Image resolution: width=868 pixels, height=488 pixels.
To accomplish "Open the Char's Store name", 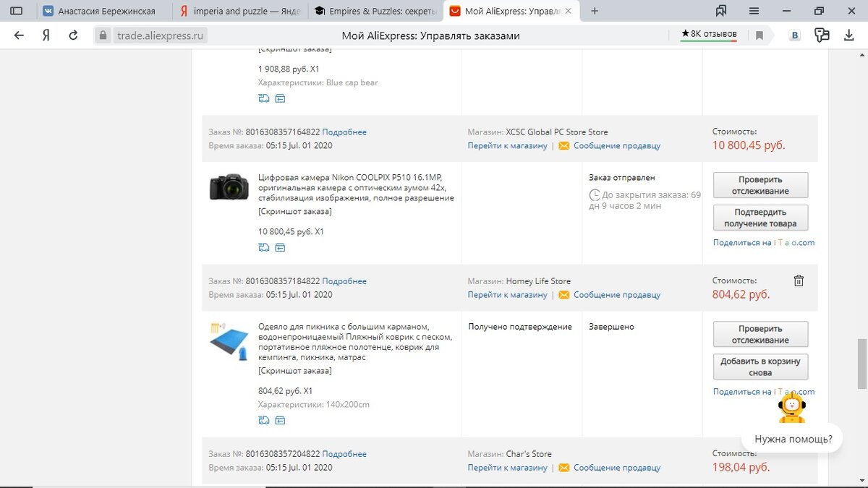I will [529, 454].
